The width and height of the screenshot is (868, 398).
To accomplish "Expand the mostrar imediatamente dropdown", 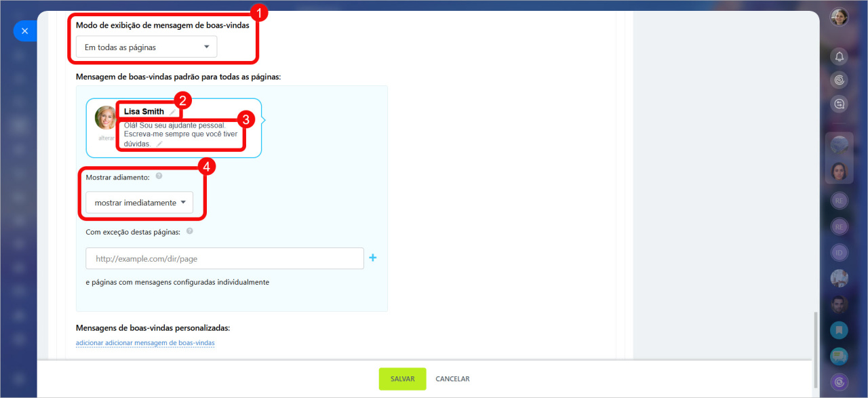I will tap(139, 202).
